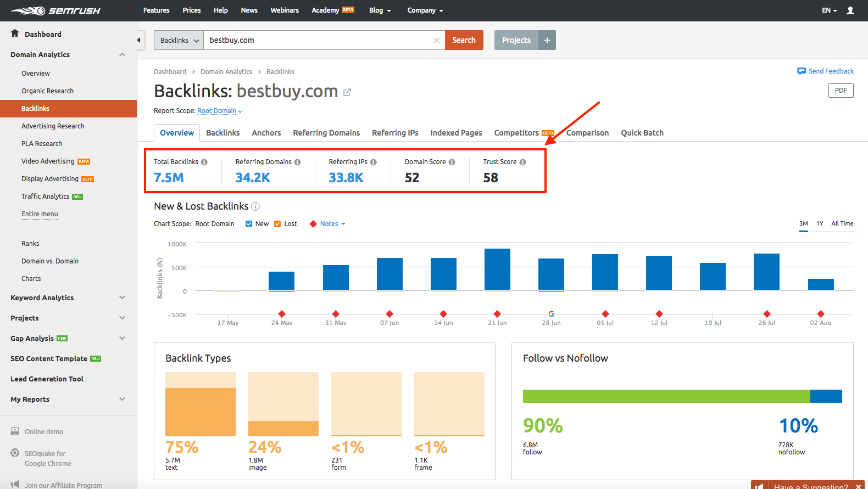Open the Notes dropdown
This screenshot has height=489, width=868.
pos(333,224)
